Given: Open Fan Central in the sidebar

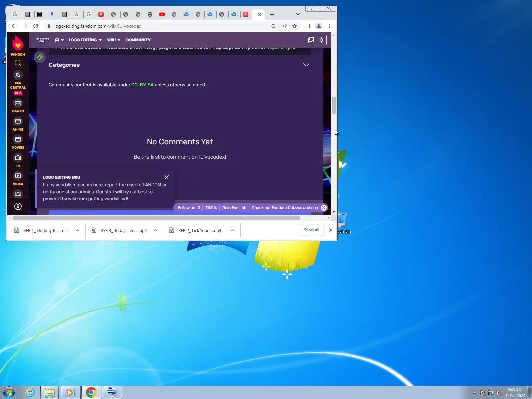Looking at the screenshot, I should (x=18, y=83).
